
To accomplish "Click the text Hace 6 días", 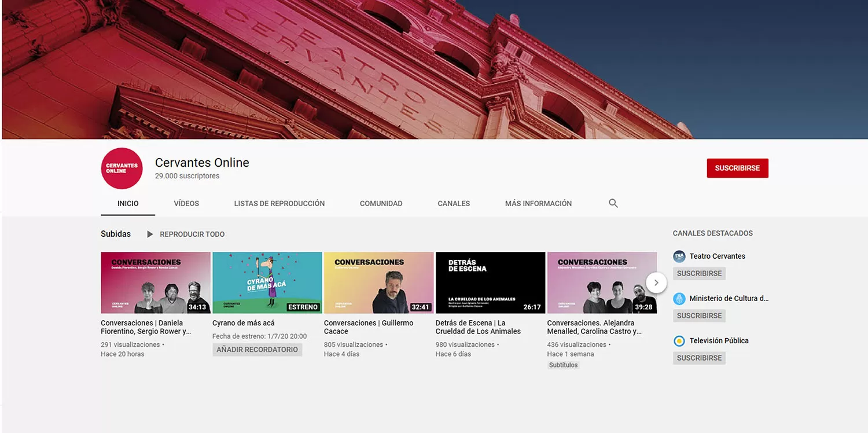I will pos(454,354).
